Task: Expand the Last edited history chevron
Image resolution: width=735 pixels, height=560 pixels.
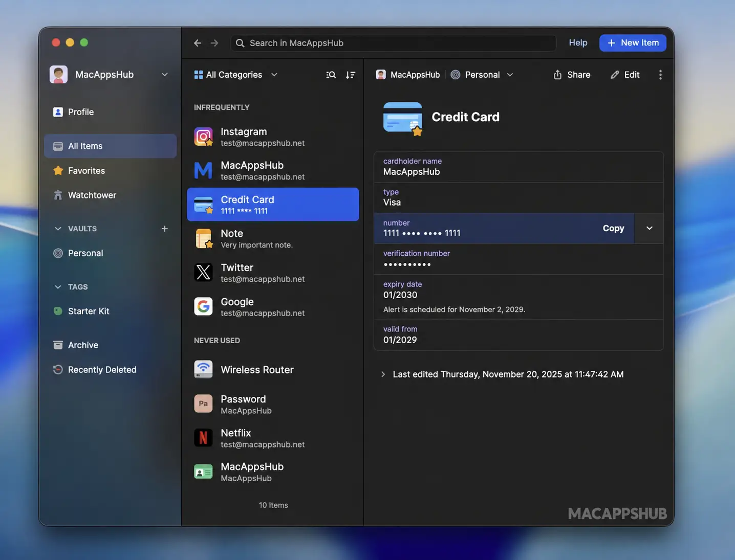Action: point(383,374)
